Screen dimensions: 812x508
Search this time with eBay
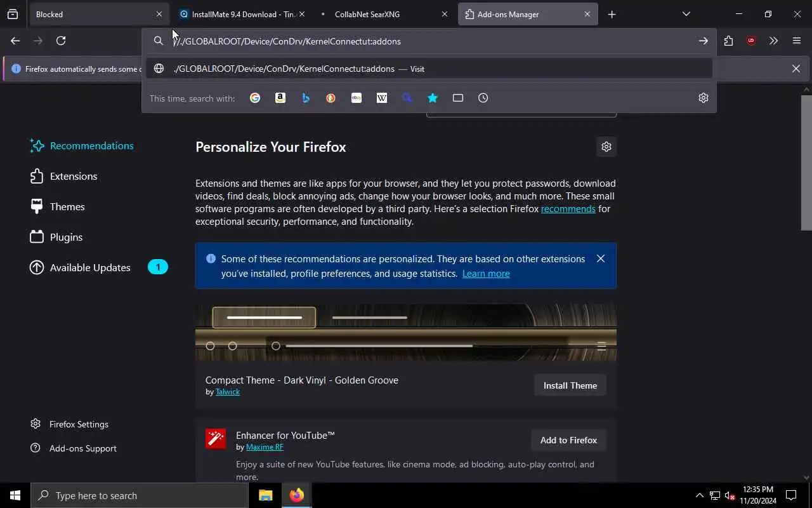point(357,98)
